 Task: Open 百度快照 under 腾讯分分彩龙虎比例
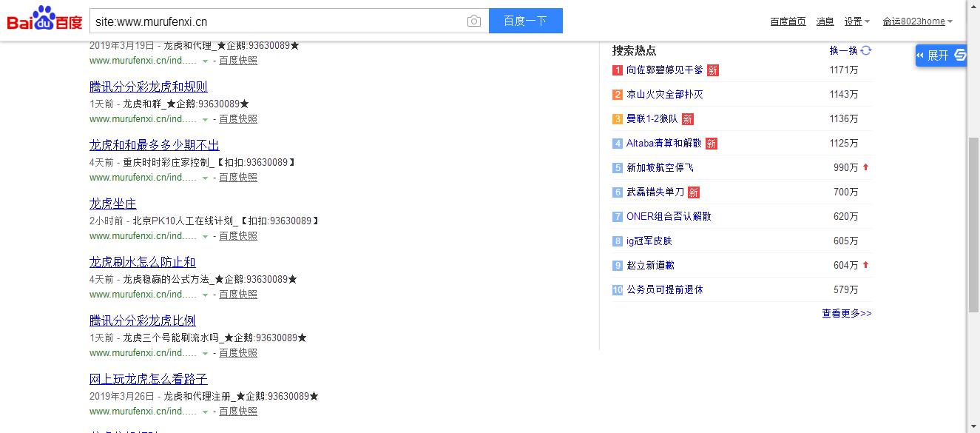pos(238,353)
